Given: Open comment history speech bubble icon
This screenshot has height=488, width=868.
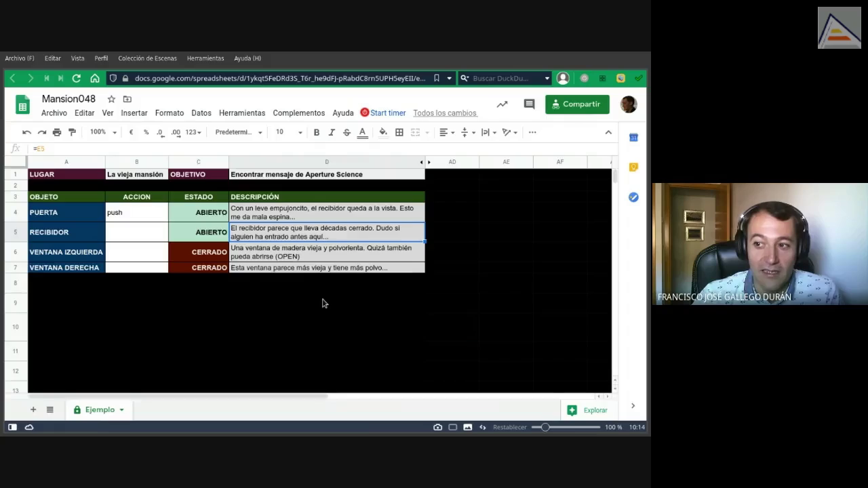Looking at the screenshot, I should 529,104.
